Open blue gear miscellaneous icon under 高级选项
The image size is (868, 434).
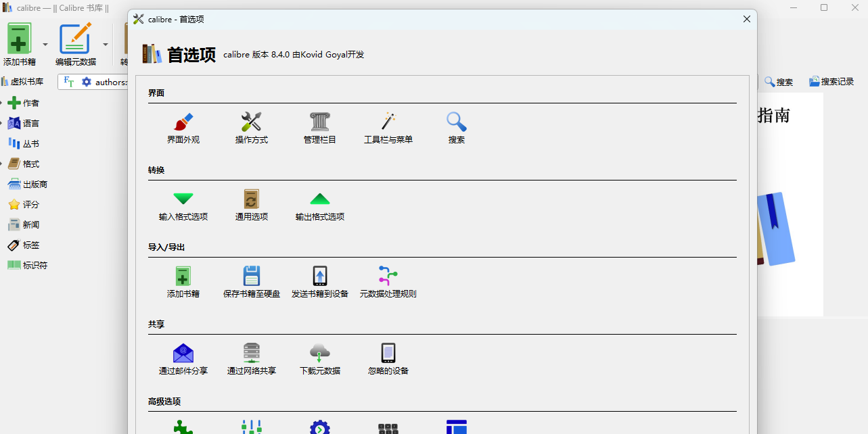(x=320, y=427)
